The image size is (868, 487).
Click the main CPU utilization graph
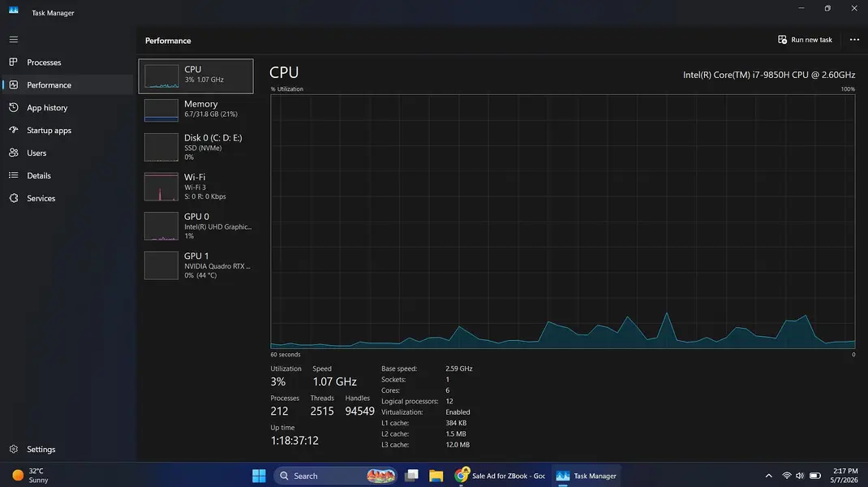click(562, 222)
